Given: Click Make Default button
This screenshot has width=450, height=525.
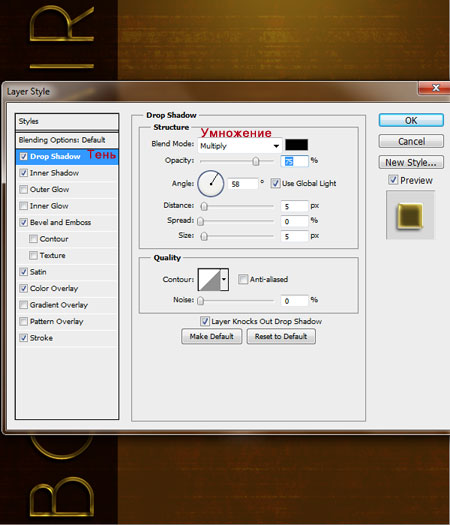Looking at the screenshot, I should tap(212, 336).
